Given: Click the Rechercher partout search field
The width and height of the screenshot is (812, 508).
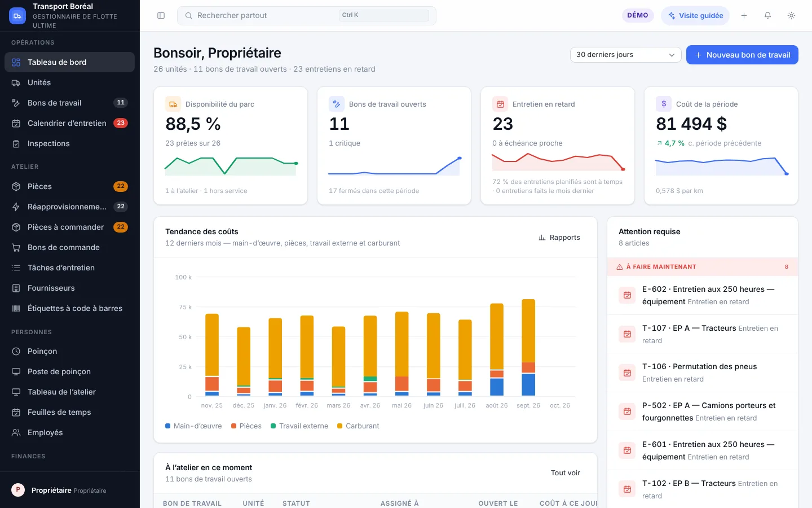Looking at the screenshot, I should click(307, 16).
